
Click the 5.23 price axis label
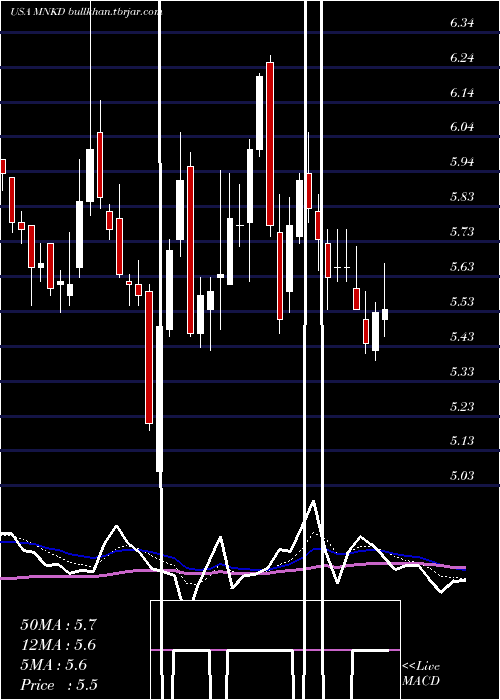pyautogui.click(x=462, y=406)
